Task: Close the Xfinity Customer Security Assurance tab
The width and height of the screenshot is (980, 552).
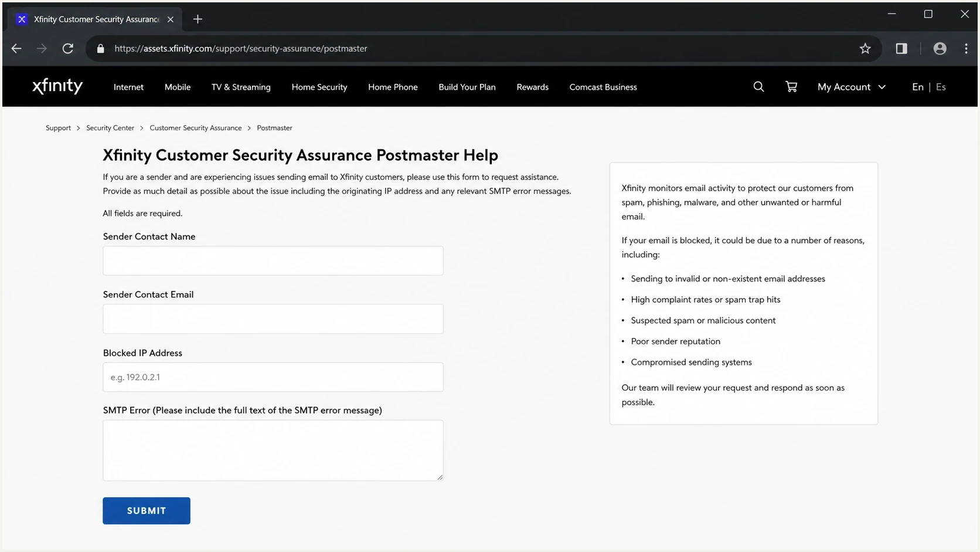Action: pos(171,19)
